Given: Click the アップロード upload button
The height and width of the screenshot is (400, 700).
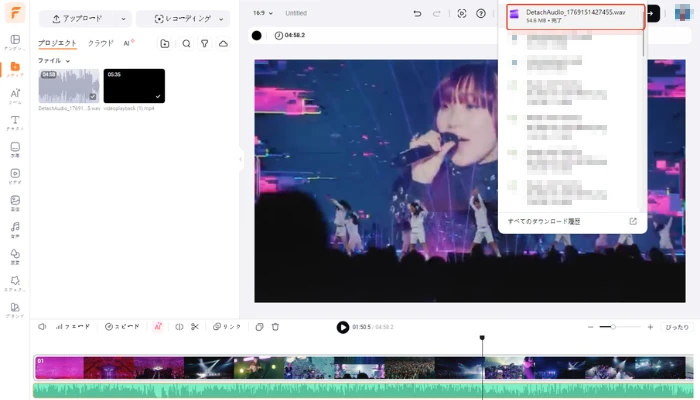Looking at the screenshot, I should click(78, 19).
